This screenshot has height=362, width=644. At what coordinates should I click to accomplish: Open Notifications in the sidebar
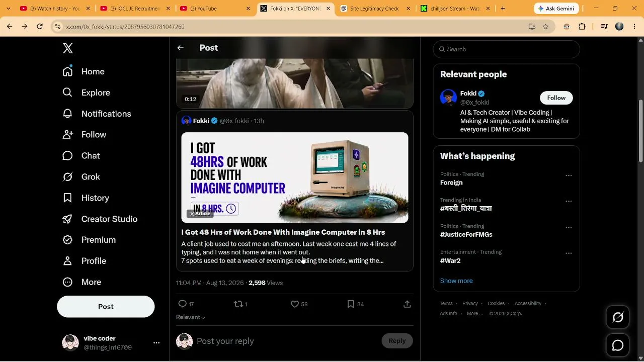[97, 114]
